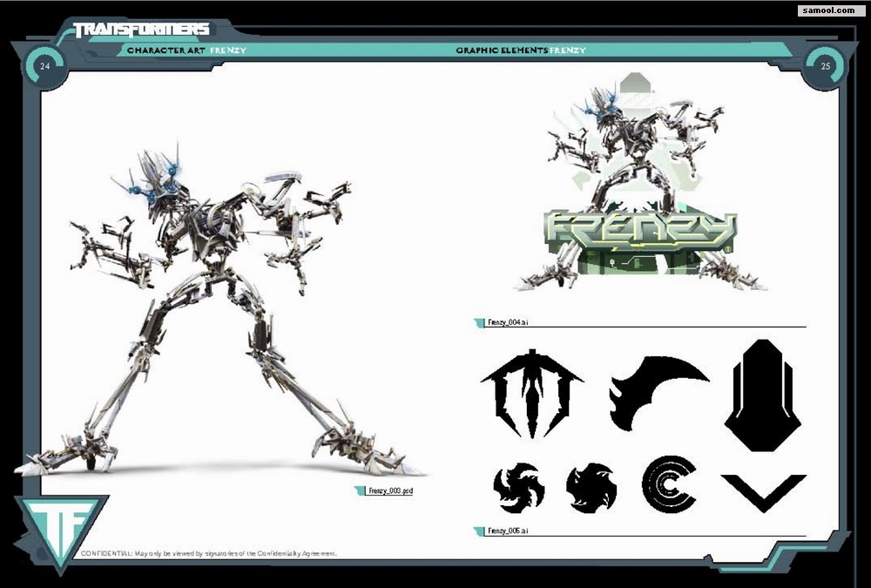Click the Frenzy_005.ai file label
Screen dimensions: 871x588
508,531
